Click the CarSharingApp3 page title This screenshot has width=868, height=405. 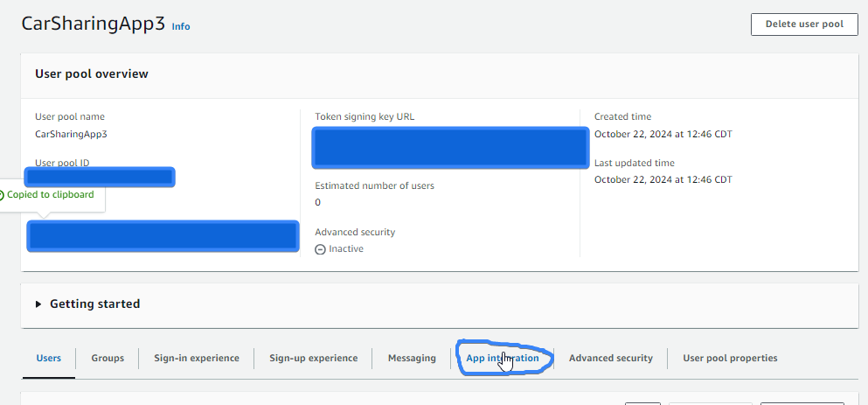[93, 24]
